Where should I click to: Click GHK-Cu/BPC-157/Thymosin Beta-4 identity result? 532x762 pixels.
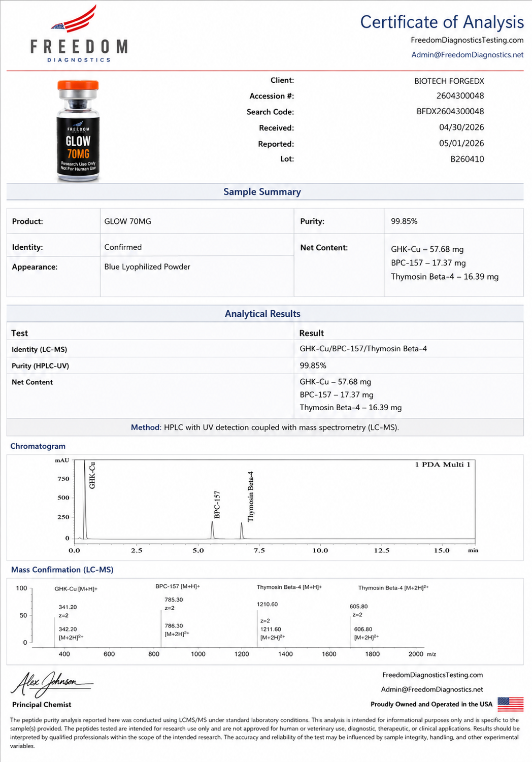pos(363,349)
